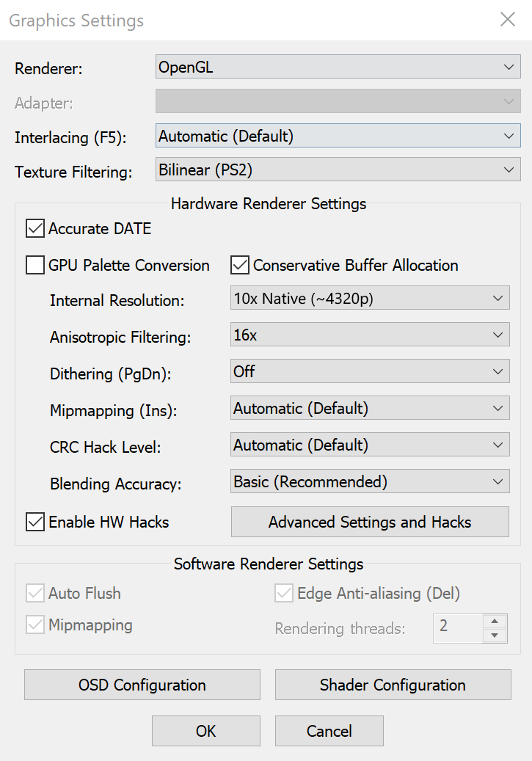Open the Renderer dropdown
The width and height of the screenshot is (532, 761).
click(338, 67)
